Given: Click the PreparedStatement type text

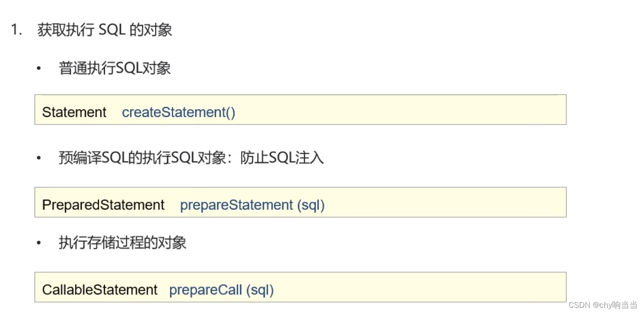Looking at the screenshot, I should click(x=103, y=205).
